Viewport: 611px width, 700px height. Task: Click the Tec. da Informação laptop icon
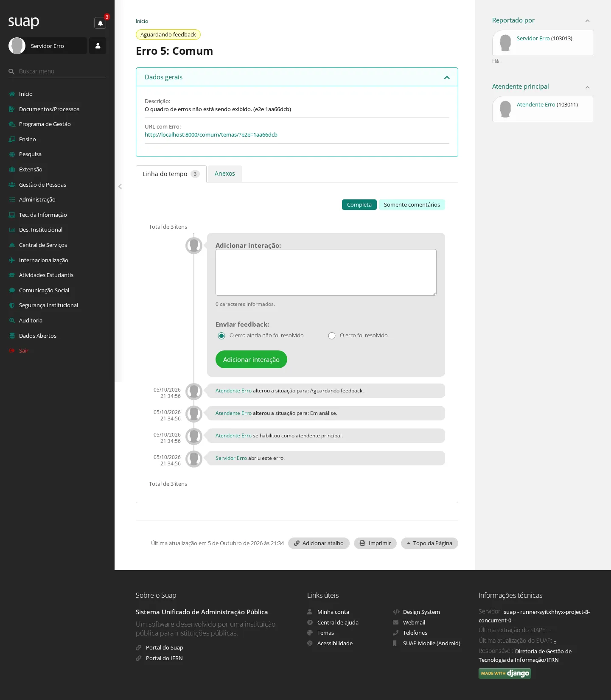pyautogui.click(x=12, y=215)
